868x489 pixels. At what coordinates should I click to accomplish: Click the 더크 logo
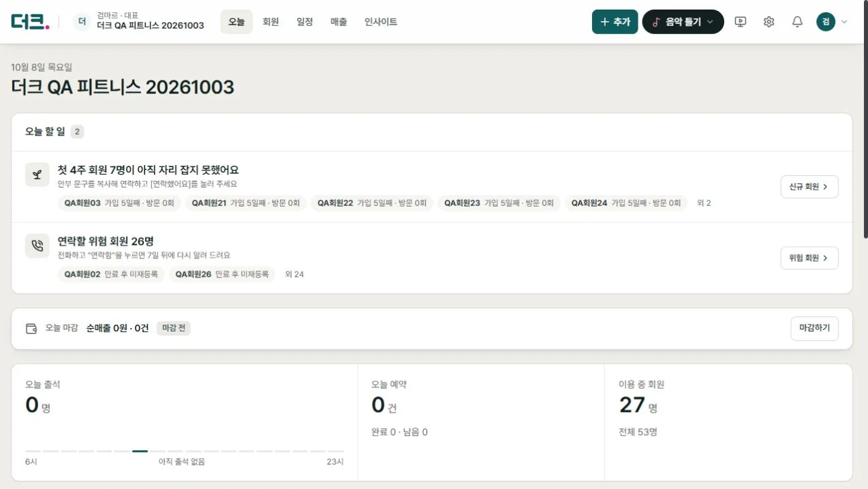point(31,22)
